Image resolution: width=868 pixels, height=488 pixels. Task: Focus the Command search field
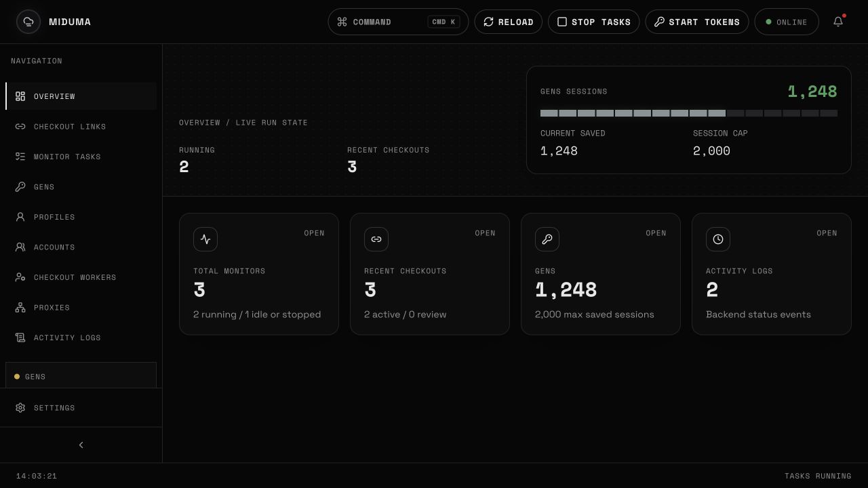(398, 22)
